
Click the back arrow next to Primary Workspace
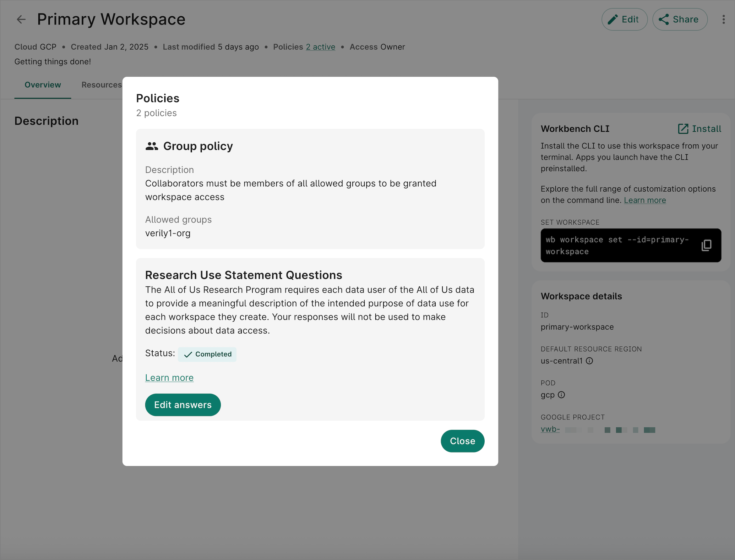tap(21, 20)
